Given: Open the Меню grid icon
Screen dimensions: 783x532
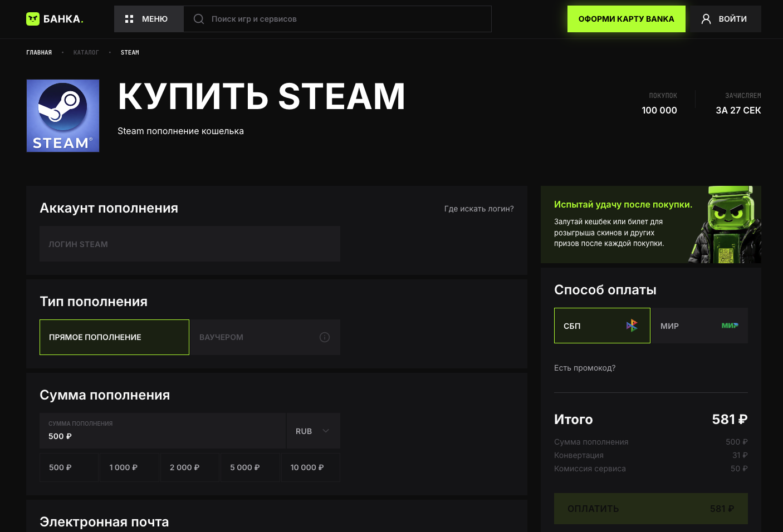Looking at the screenshot, I should coord(129,19).
